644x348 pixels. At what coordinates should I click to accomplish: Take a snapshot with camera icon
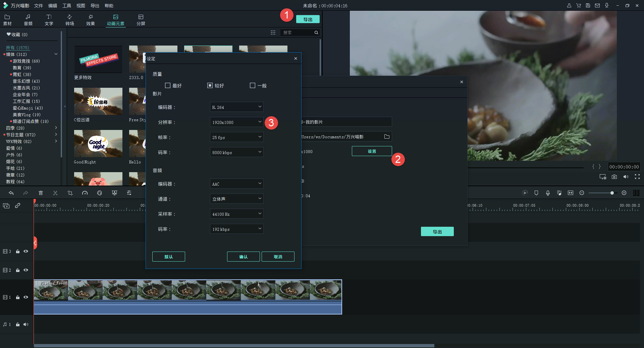click(x=614, y=177)
